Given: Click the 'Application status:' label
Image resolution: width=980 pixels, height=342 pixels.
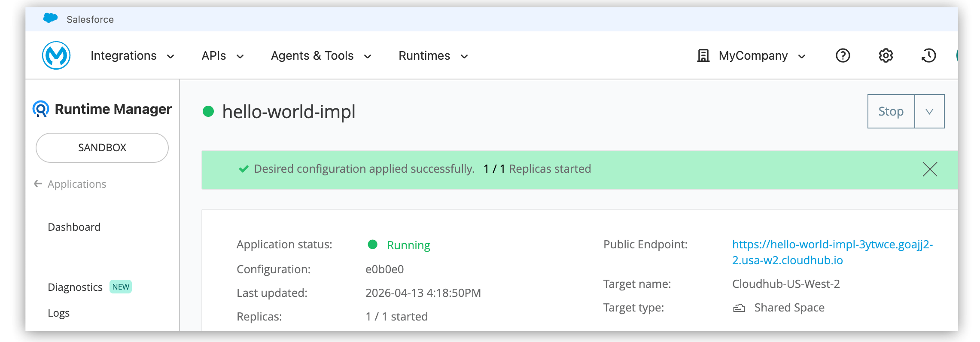Looking at the screenshot, I should coord(284,244).
